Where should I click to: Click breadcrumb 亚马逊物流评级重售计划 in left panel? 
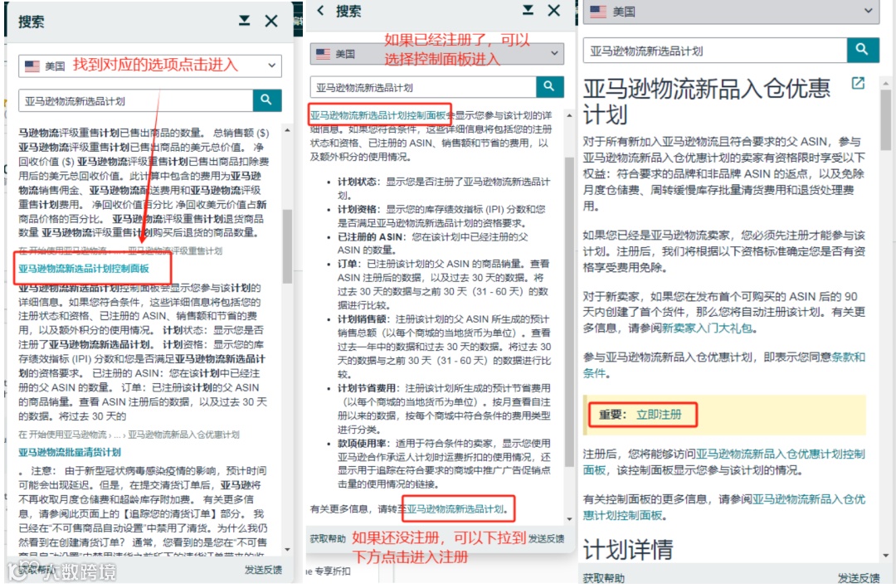coord(175,250)
